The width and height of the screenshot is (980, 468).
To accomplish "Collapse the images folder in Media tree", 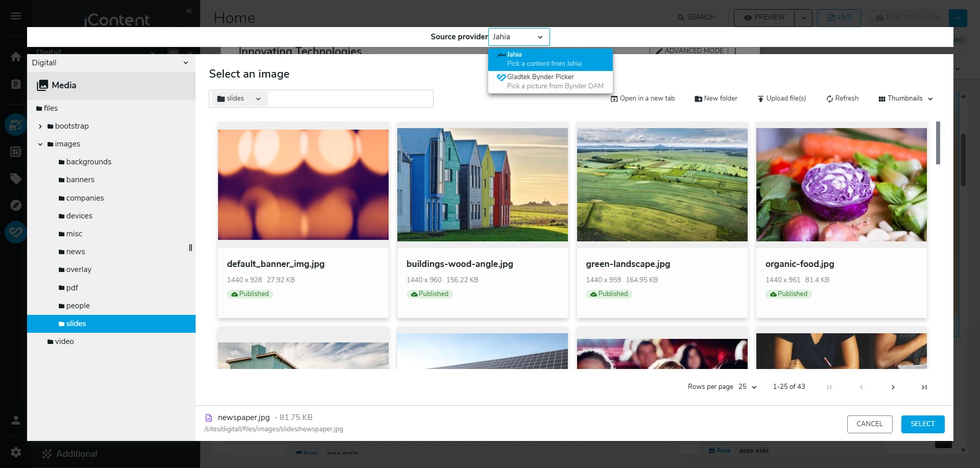I will pos(40,144).
